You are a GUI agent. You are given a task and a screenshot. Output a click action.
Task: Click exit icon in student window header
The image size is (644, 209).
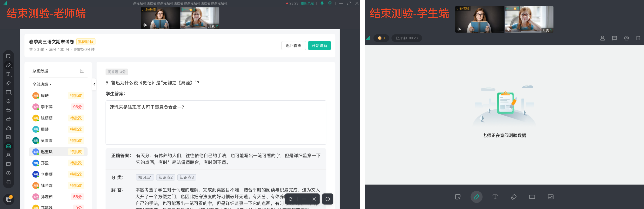[x=638, y=38]
